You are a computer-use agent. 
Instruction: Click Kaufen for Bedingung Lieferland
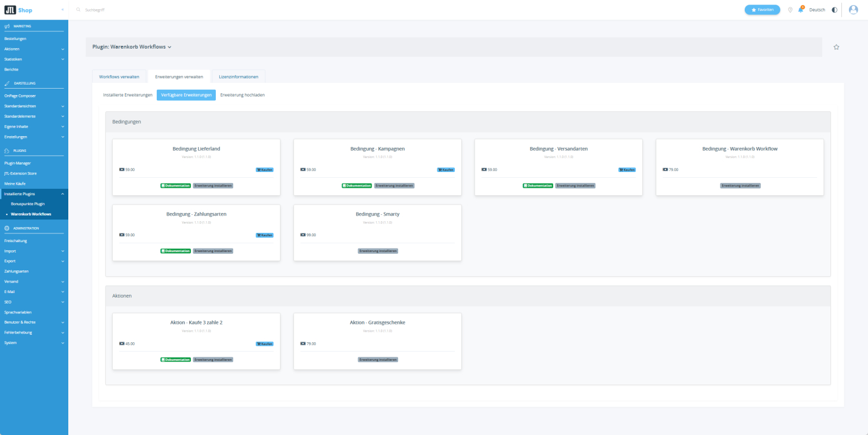point(264,170)
